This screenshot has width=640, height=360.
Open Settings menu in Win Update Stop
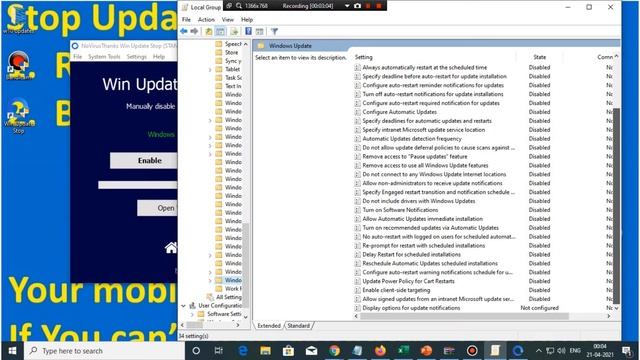coord(136,57)
